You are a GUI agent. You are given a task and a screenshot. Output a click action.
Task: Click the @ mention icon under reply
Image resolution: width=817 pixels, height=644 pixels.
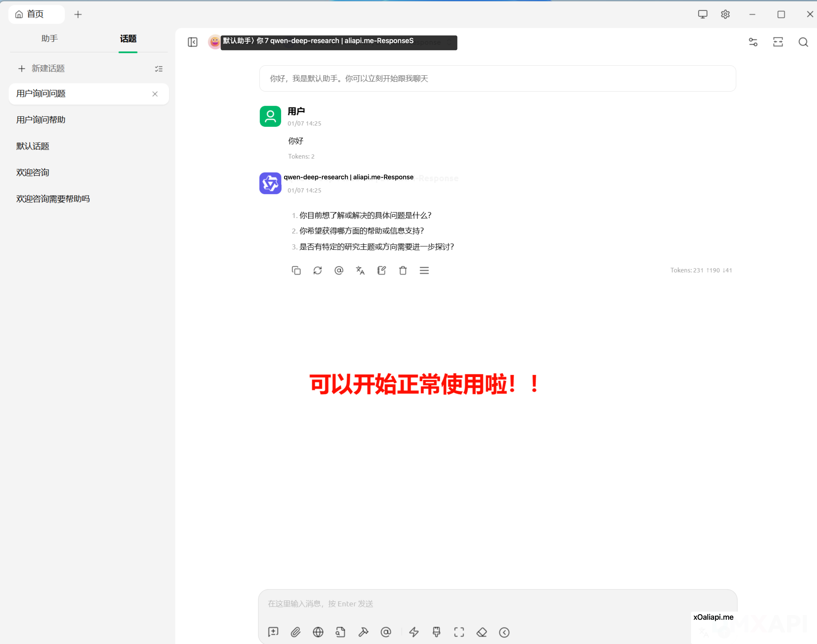point(339,270)
